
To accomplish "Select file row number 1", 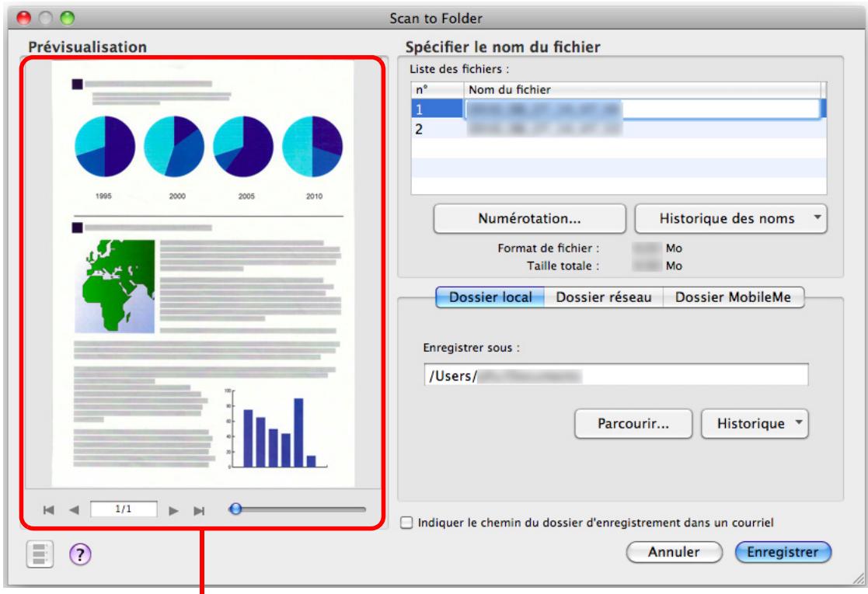I will click(619, 109).
